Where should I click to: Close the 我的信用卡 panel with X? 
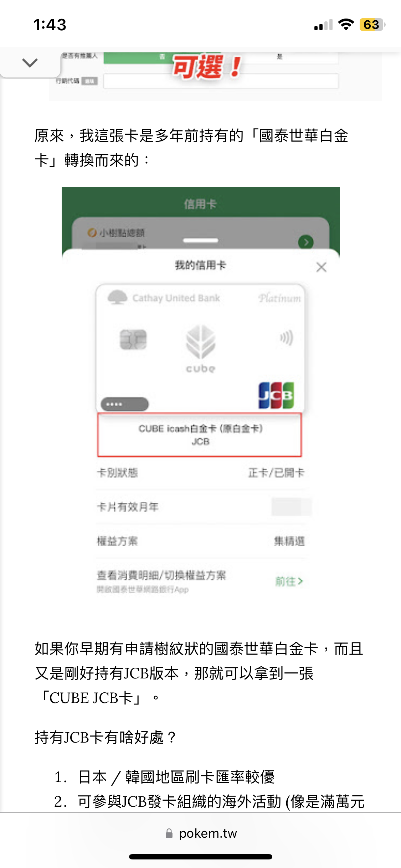pos(321,267)
